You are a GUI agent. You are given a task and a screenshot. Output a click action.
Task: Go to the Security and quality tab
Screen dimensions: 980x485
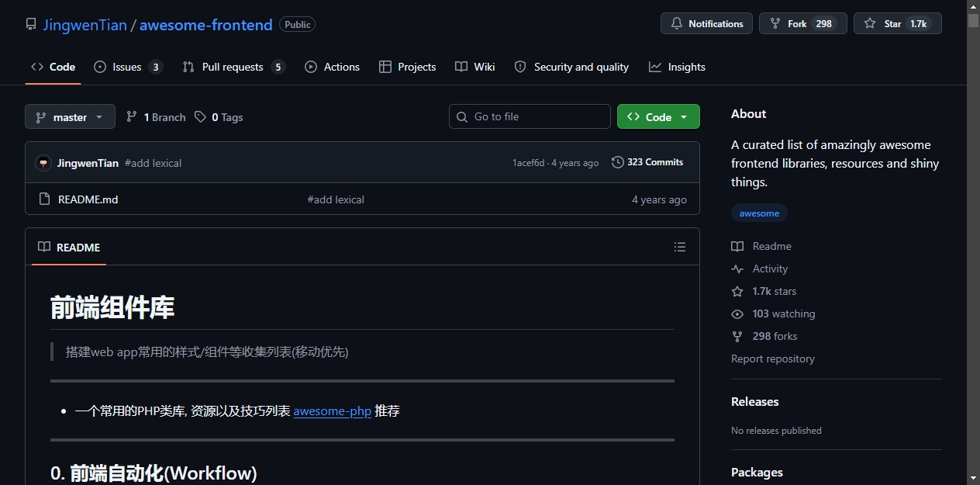pyautogui.click(x=571, y=67)
